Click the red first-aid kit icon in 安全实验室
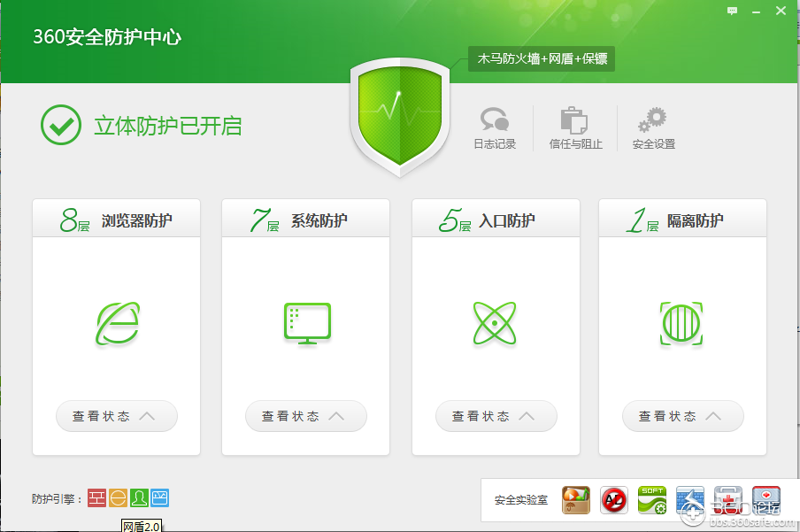 [727, 500]
